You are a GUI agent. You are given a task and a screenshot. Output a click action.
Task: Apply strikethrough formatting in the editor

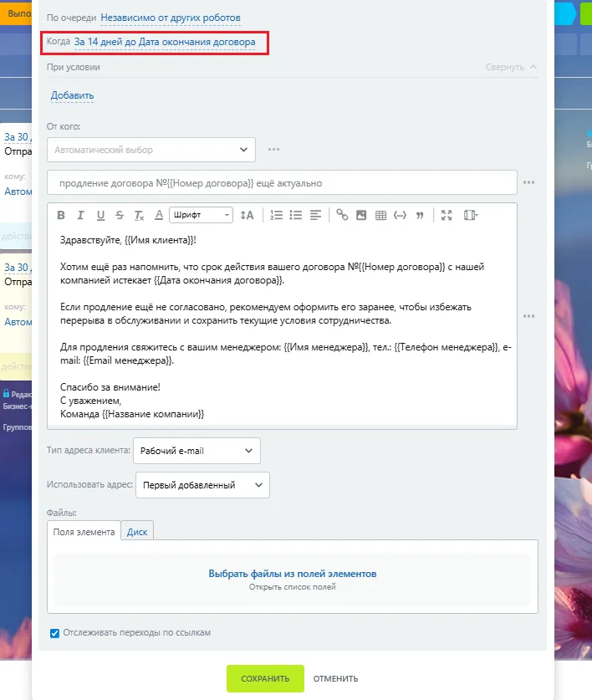coord(120,215)
